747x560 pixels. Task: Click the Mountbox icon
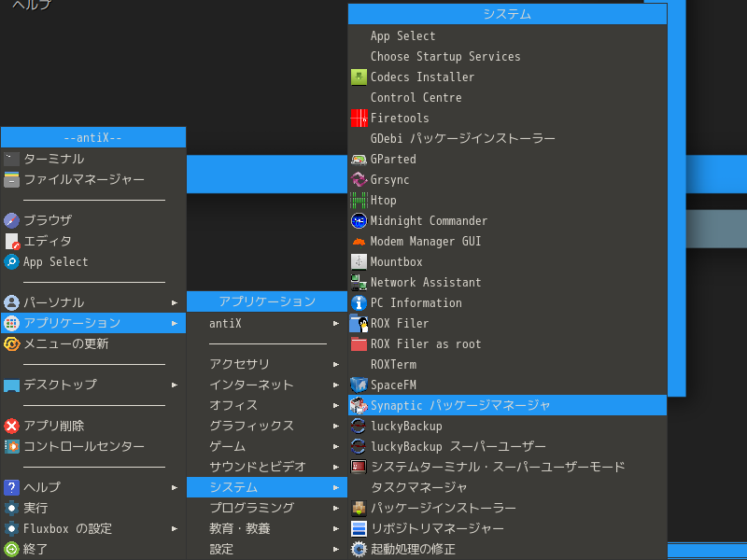coord(359,262)
